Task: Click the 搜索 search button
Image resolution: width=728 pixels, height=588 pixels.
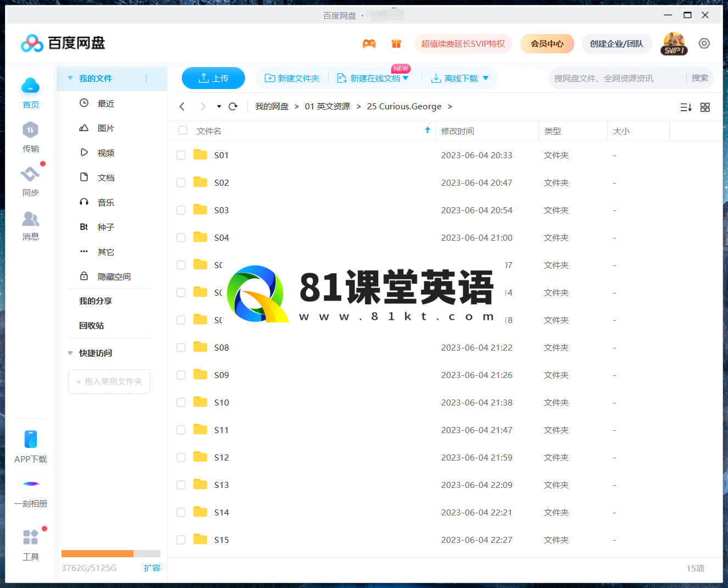Action: tap(700, 78)
